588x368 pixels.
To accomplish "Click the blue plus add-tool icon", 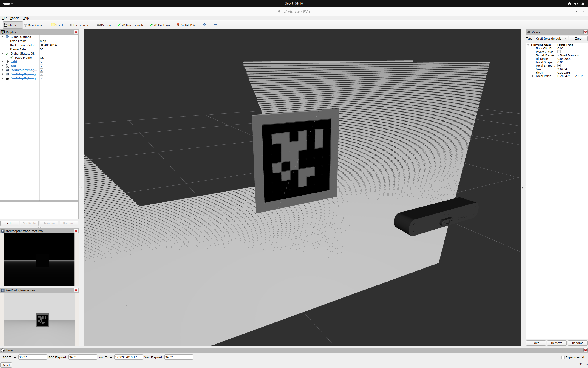I will click(x=204, y=25).
